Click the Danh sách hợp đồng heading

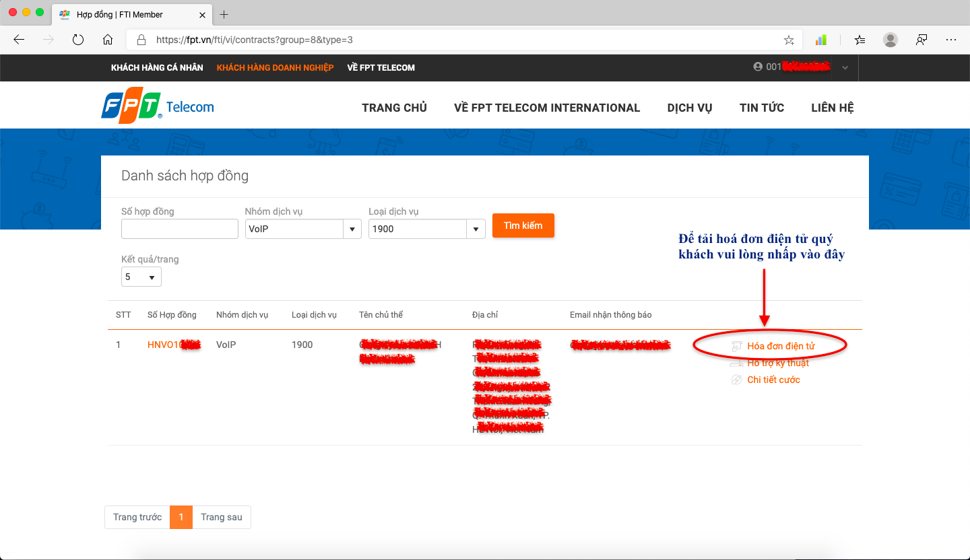point(185,176)
